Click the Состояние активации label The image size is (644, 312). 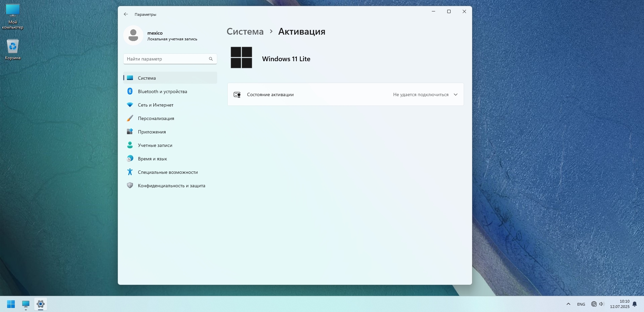(x=270, y=95)
